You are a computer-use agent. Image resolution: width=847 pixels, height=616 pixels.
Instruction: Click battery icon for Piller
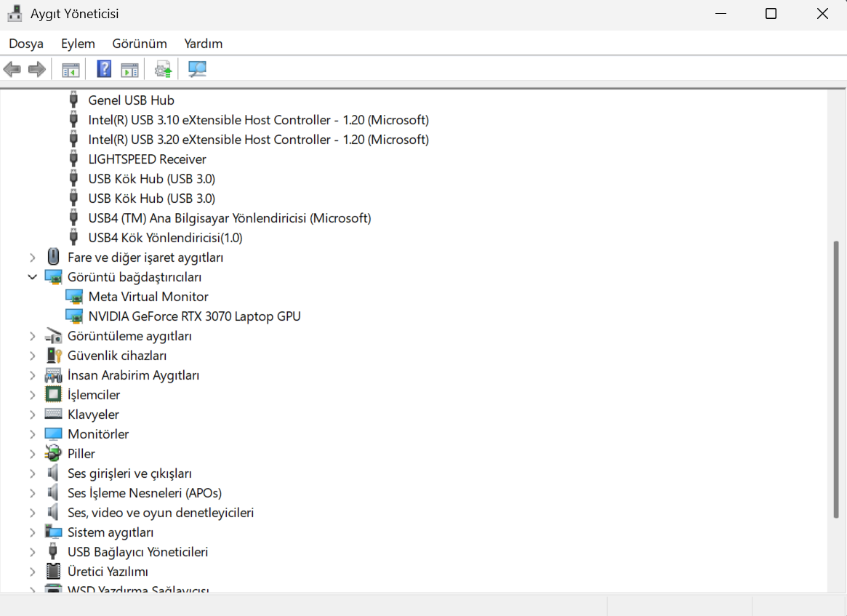pyautogui.click(x=53, y=453)
